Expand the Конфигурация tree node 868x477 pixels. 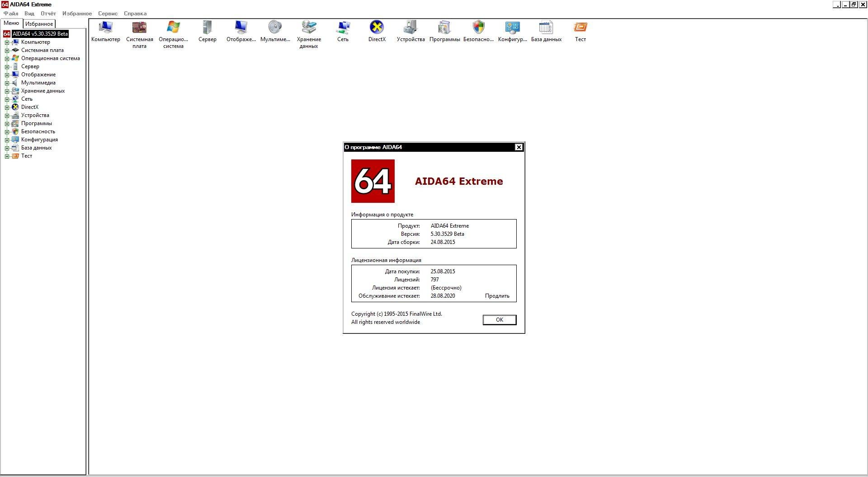pos(7,140)
